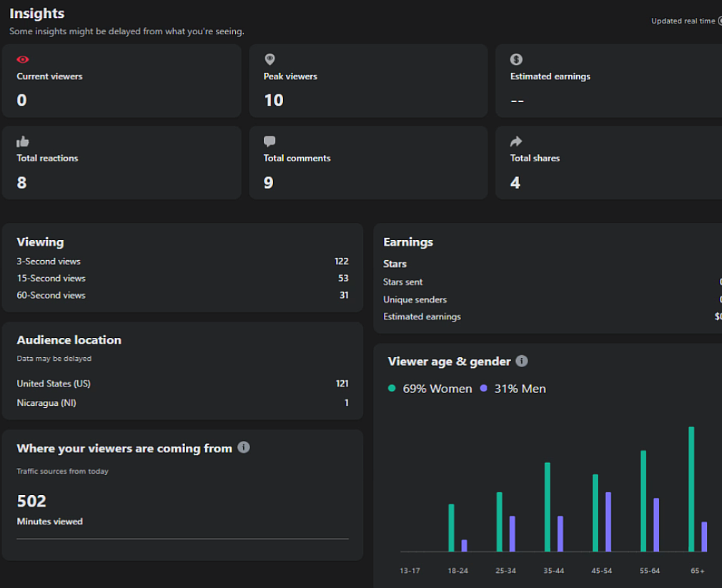The image size is (722, 588).
Task: Click the Nicaragua (NI) location row
Action: coord(182,403)
